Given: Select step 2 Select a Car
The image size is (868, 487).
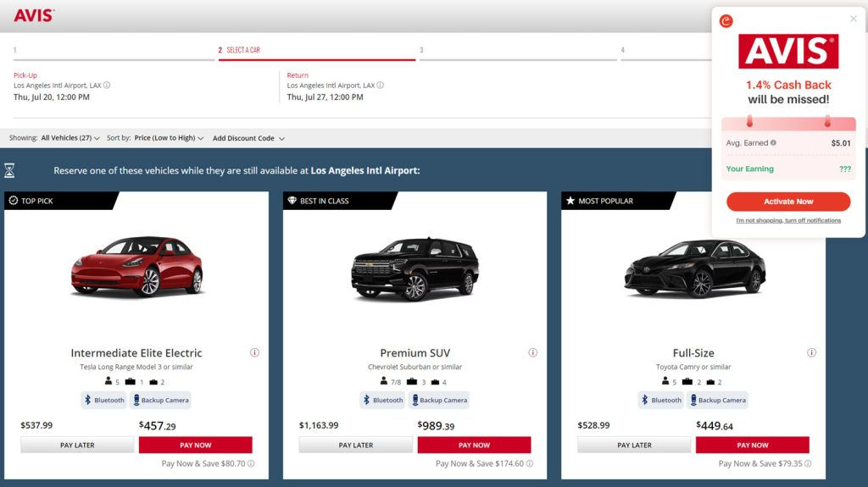Looking at the screenshot, I should pos(317,52).
